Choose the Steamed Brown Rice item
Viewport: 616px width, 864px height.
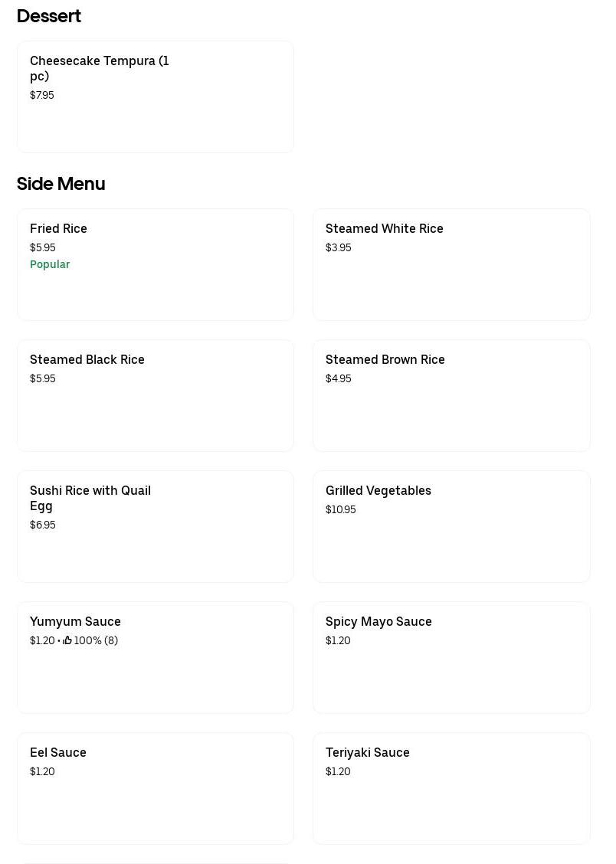click(451, 396)
